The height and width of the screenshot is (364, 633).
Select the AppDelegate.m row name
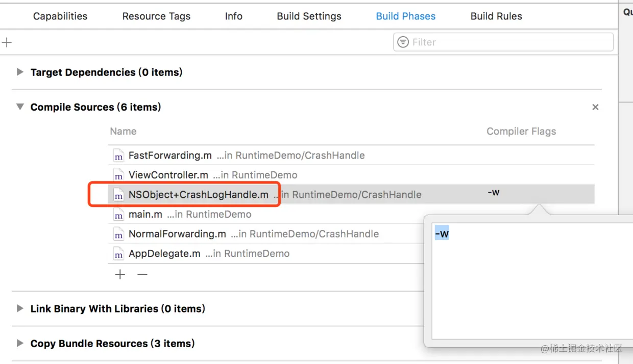coord(164,253)
